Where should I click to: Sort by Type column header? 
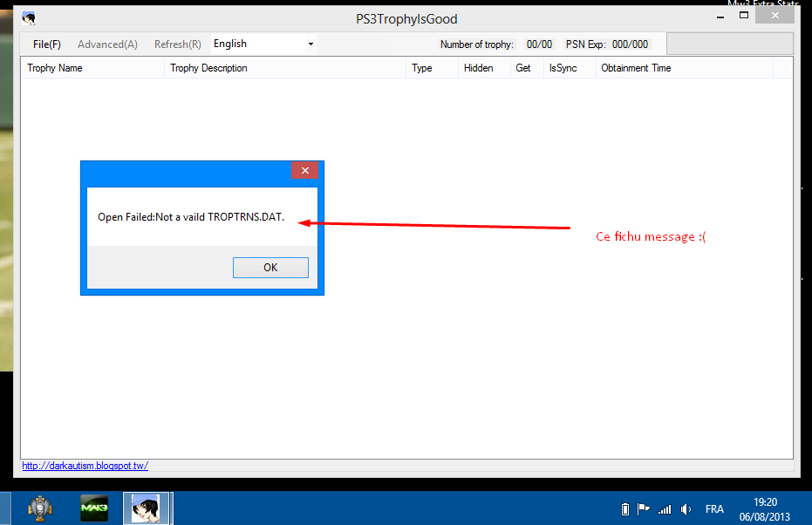tap(433, 68)
